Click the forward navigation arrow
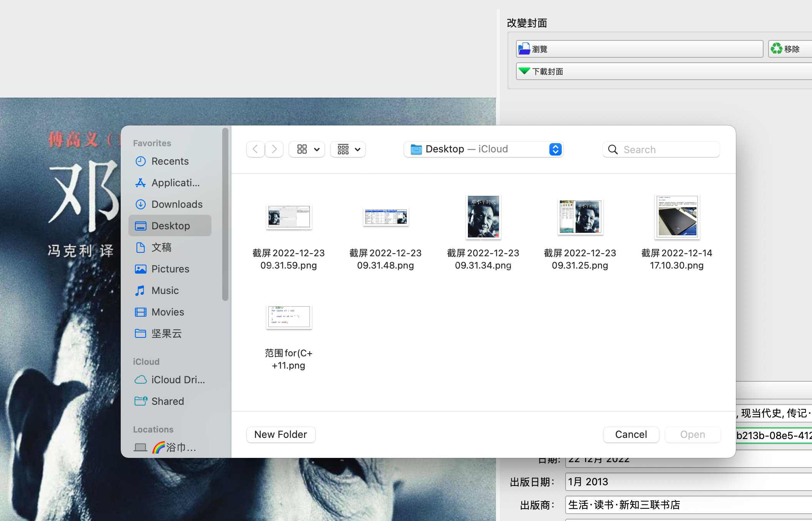Screen dimensions: 812x521 [274, 149]
